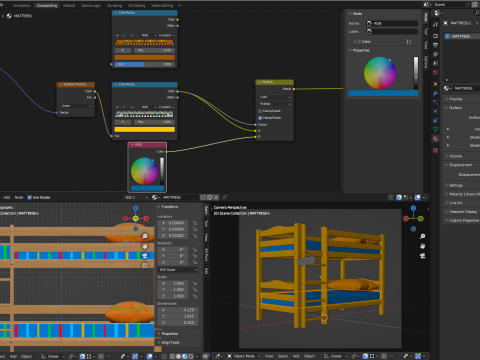Click Dimensions X value field 4.129

point(178,310)
